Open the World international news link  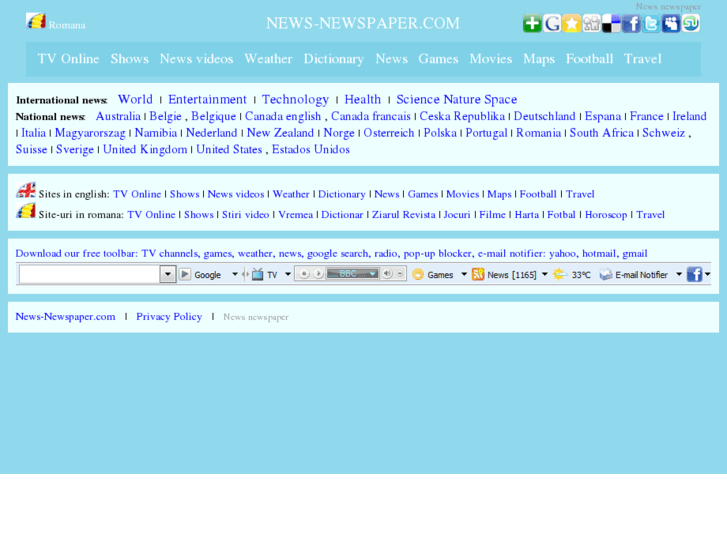click(x=135, y=99)
